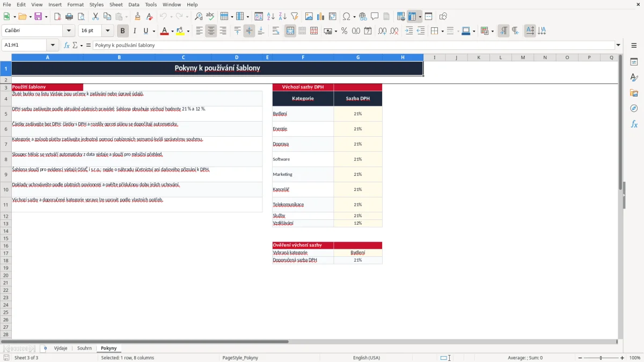Cut selection with scissors icon

coord(96,17)
